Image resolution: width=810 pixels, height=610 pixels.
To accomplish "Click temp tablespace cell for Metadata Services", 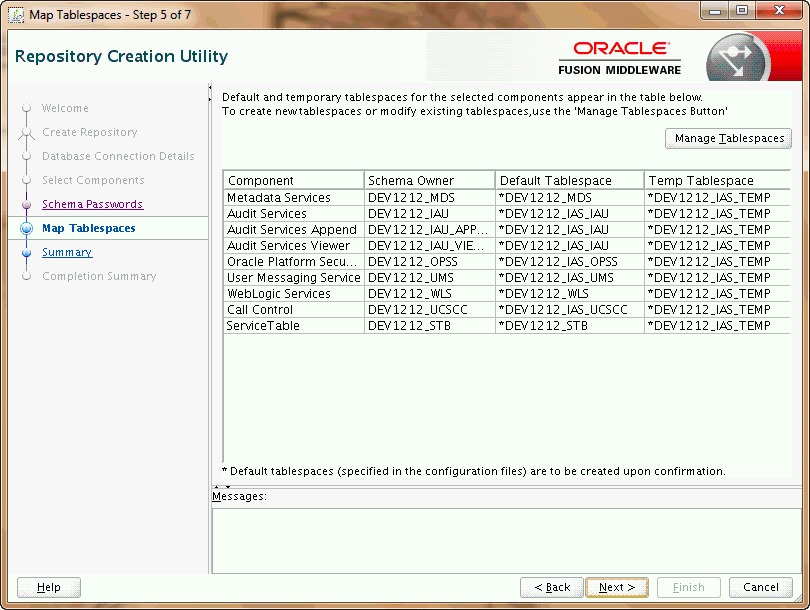I will point(718,198).
